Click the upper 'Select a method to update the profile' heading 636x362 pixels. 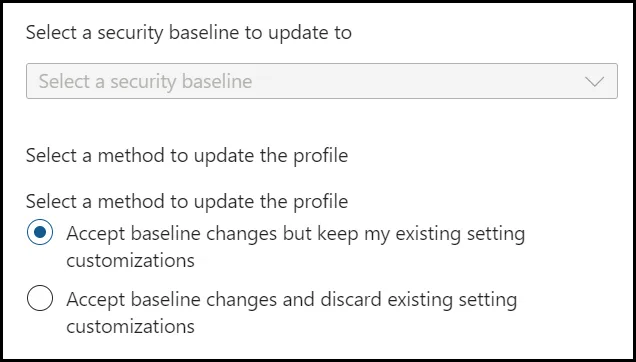pos(187,156)
